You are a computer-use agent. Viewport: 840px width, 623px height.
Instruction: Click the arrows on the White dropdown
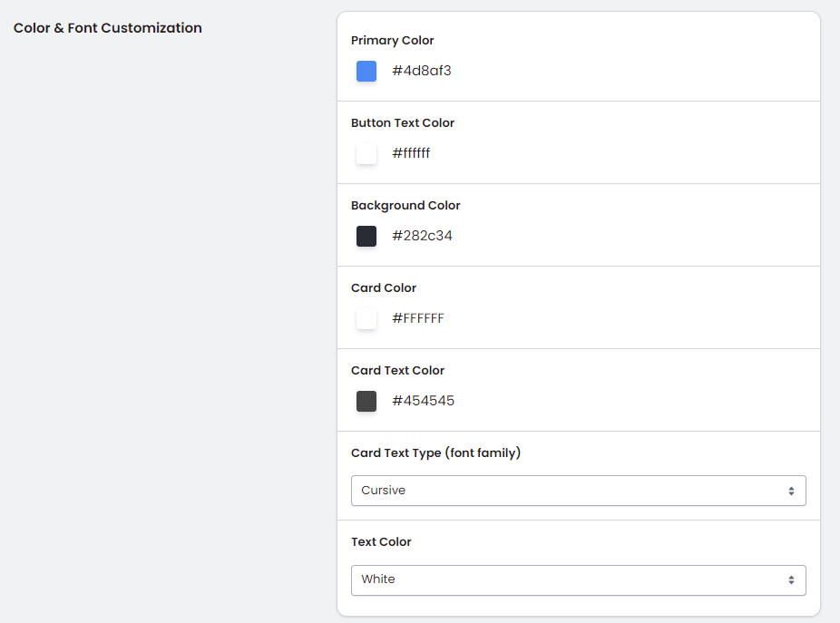[x=791, y=579]
